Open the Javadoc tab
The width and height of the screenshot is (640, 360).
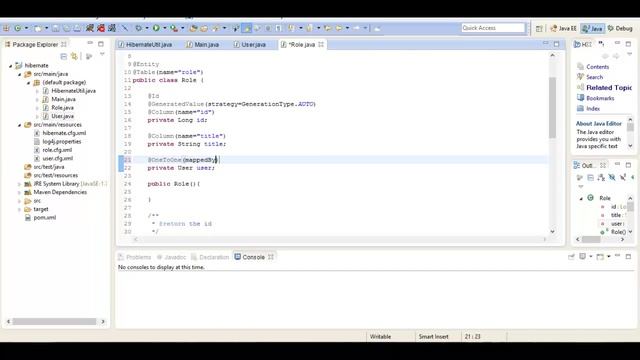(x=171, y=257)
